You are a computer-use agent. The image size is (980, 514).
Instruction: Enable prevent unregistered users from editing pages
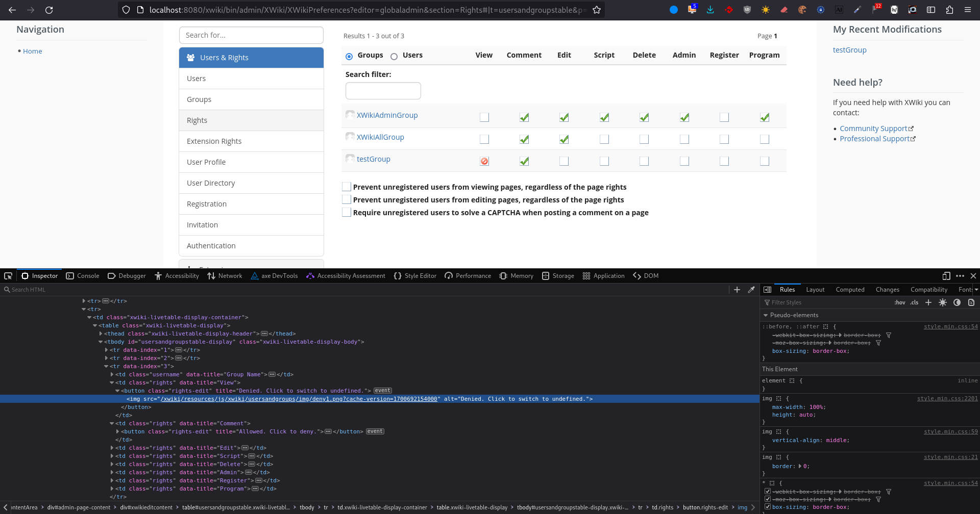347,199
